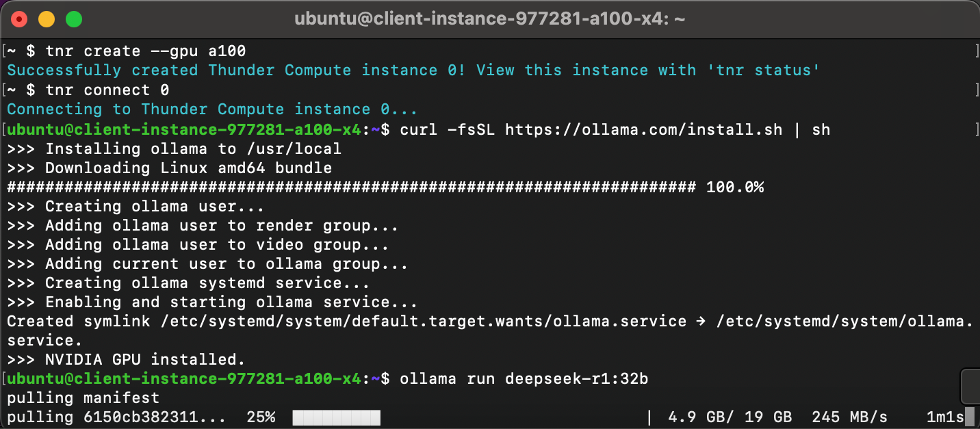Viewport: 980px width, 429px height.
Task: Click the 'NVIDIA GPU installed.' line
Action: coord(126,359)
